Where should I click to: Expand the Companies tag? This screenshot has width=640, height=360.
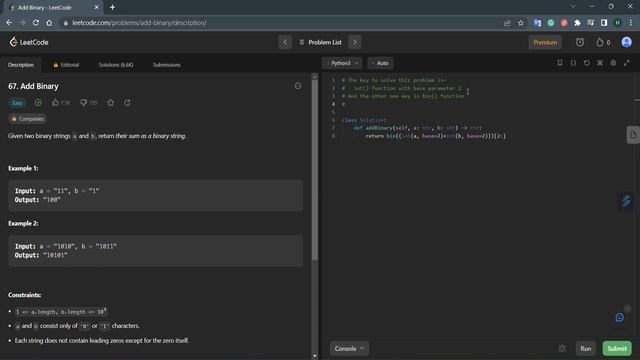click(27, 119)
